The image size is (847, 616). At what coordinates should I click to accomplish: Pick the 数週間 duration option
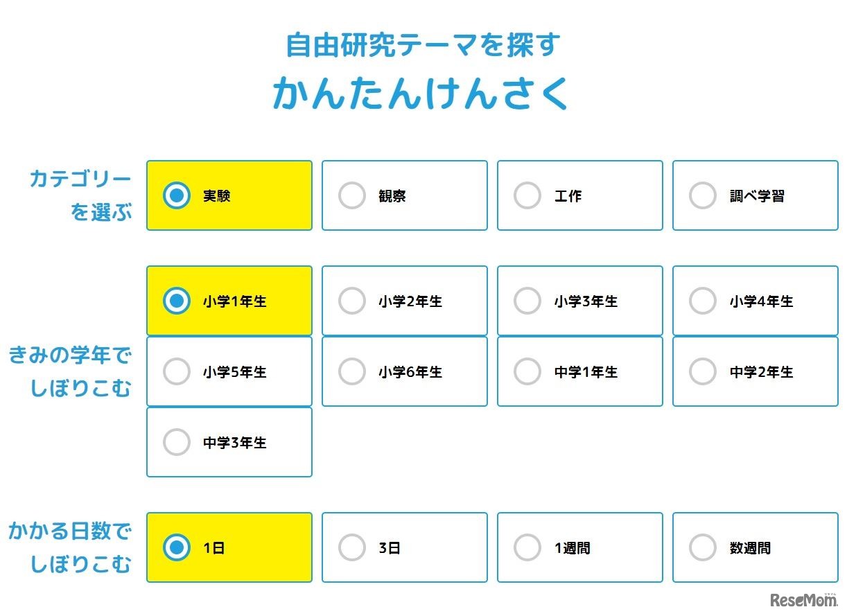(703, 548)
